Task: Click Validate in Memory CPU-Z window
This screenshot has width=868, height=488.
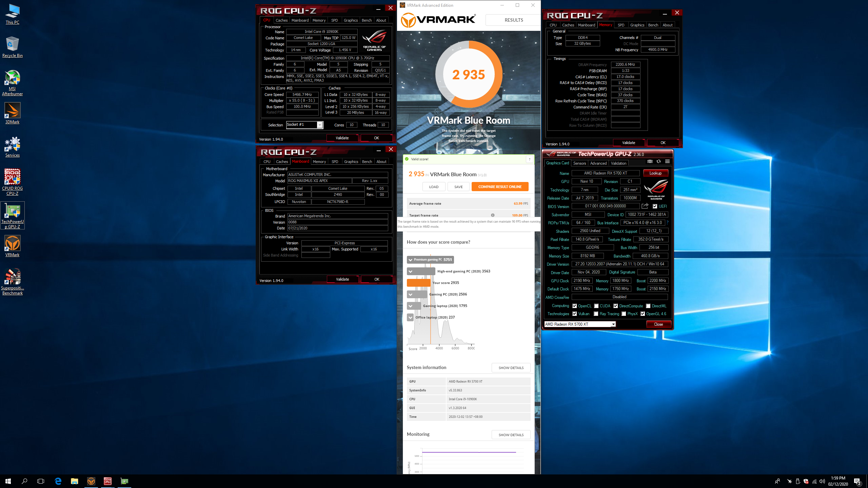Action: click(x=628, y=143)
